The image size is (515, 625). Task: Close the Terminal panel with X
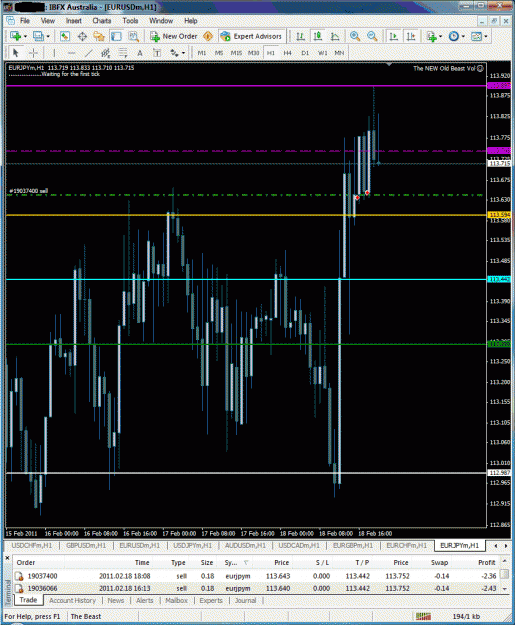coord(7,558)
